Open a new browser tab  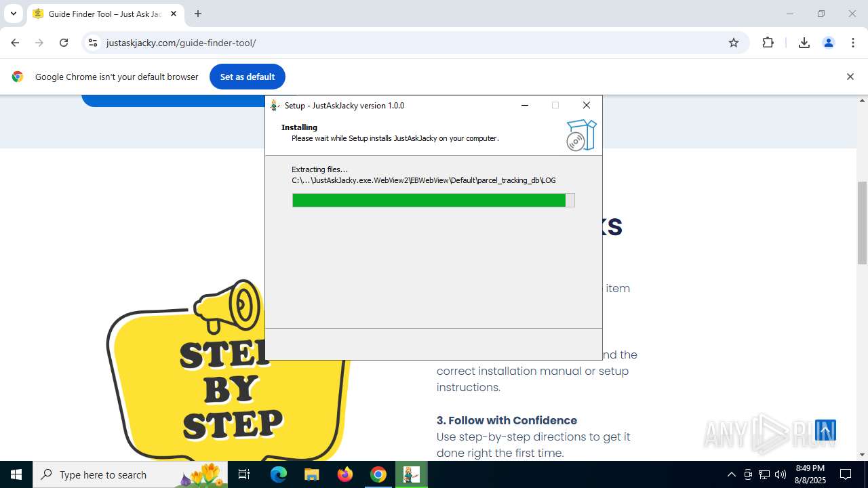198,14
